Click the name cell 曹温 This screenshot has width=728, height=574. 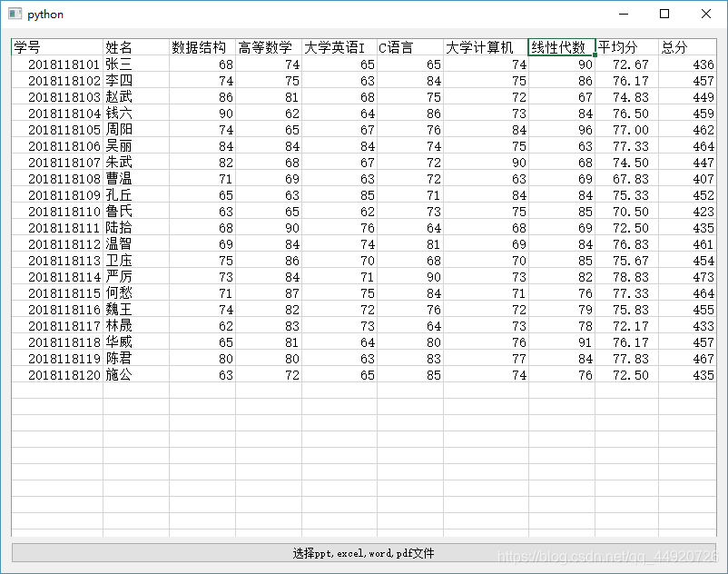click(x=136, y=178)
